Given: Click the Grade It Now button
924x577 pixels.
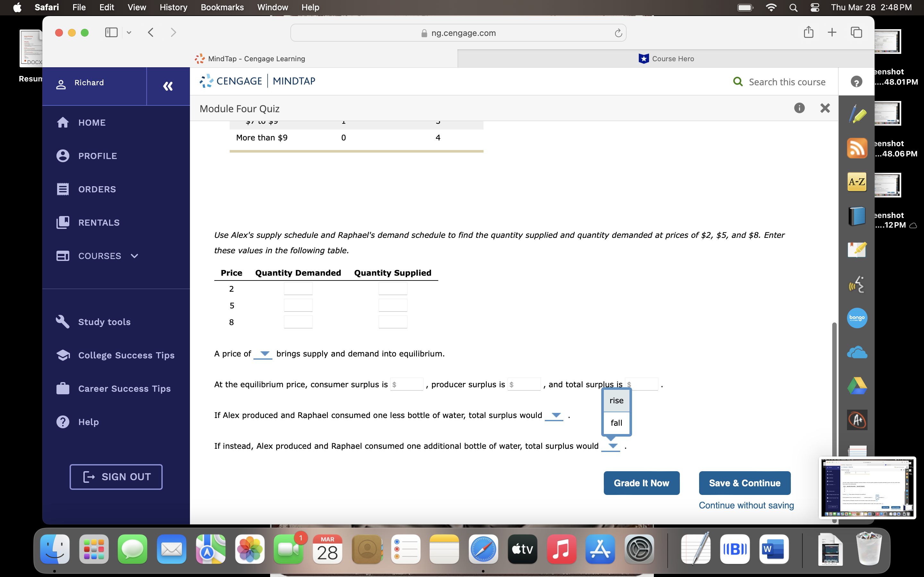Looking at the screenshot, I should coord(641,483).
